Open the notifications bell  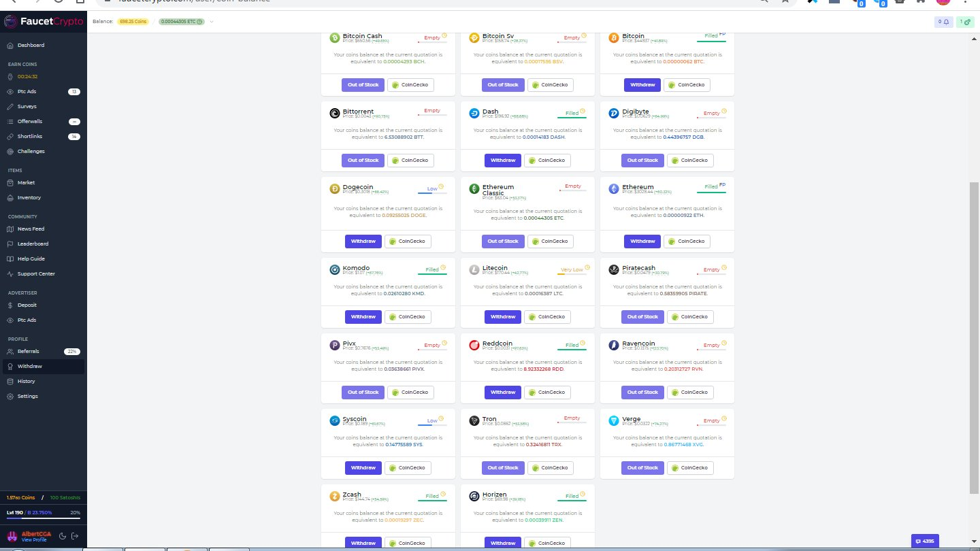pyautogui.click(x=944, y=22)
